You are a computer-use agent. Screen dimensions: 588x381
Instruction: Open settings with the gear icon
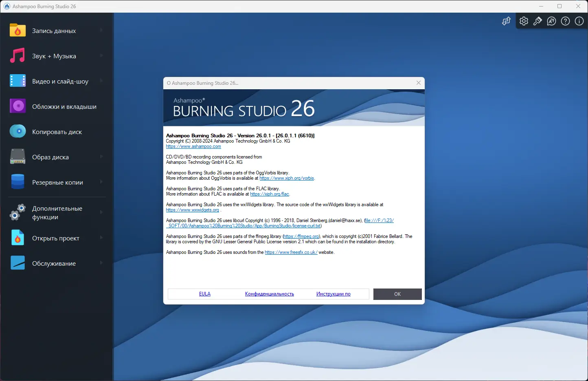(x=524, y=21)
